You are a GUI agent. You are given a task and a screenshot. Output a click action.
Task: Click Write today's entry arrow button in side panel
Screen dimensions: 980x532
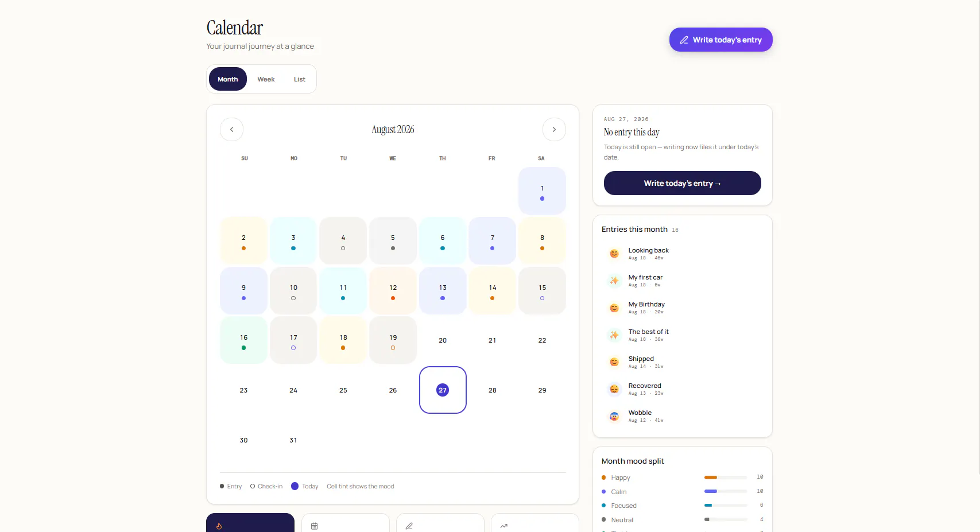tap(683, 183)
